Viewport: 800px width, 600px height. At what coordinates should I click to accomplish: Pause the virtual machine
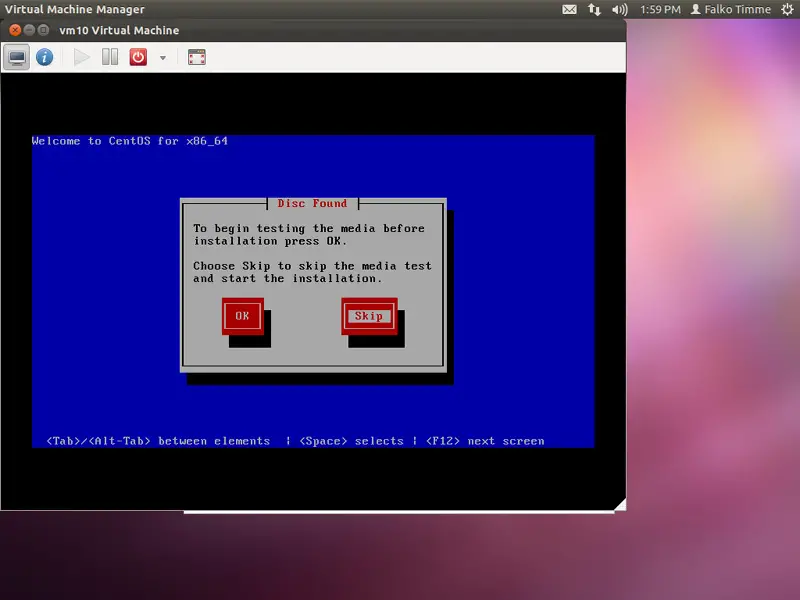coord(110,57)
